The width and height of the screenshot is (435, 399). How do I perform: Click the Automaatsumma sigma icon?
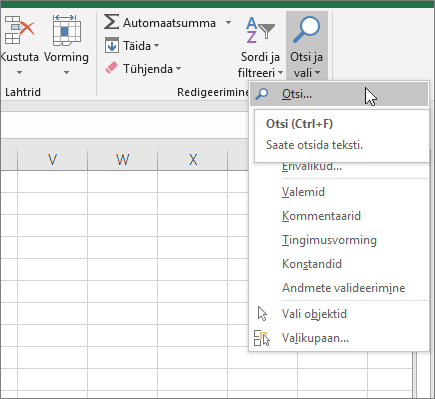[111, 22]
